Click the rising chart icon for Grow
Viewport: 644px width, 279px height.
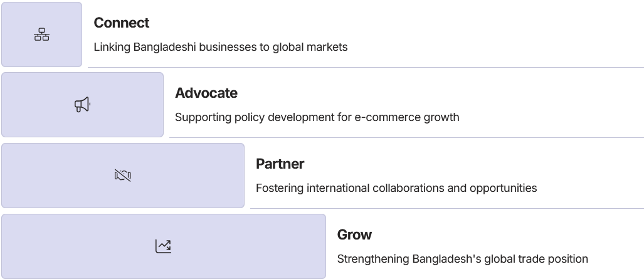coord(163,246)
